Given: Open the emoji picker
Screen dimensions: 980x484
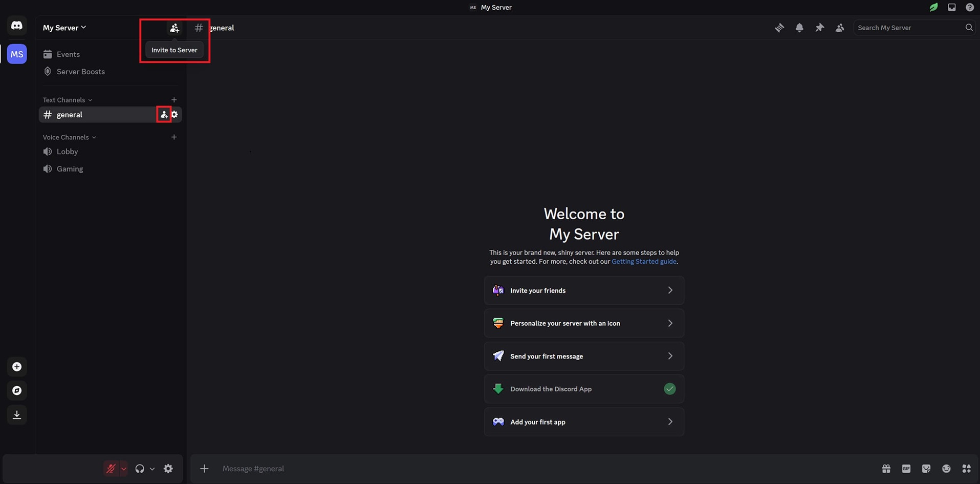Looking at the screenshot, I should pyautogui.click(x=946, y=469).
